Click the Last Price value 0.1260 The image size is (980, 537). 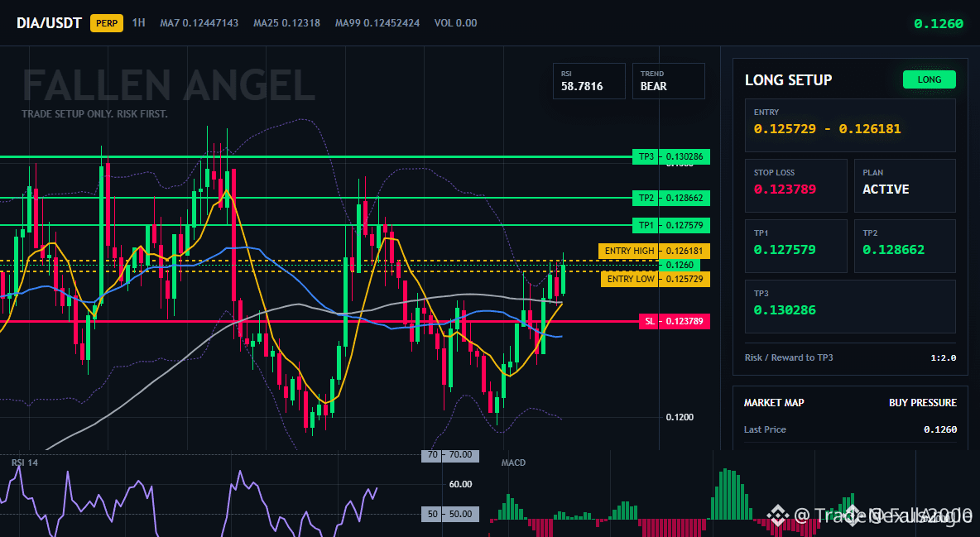click(940, 429)
